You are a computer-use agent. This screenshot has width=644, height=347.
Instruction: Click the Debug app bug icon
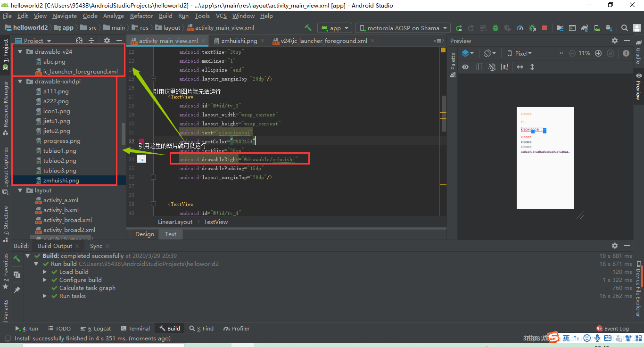click(495, 28)
